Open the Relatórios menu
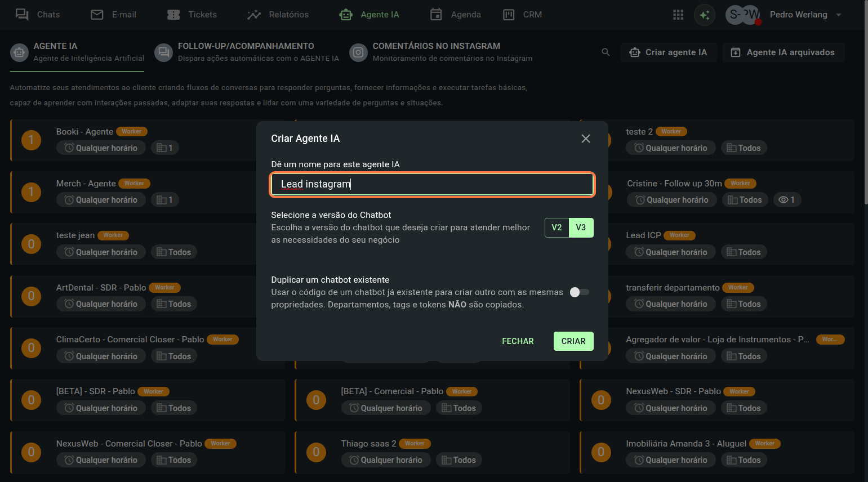The image size is (868, 482). 278,15
